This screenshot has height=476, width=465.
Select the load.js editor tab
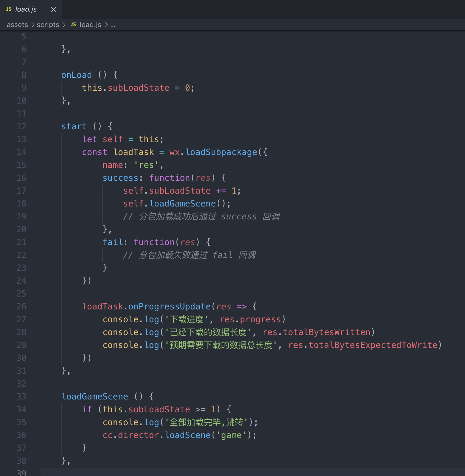pyautogui.click(x=31, y=9)
